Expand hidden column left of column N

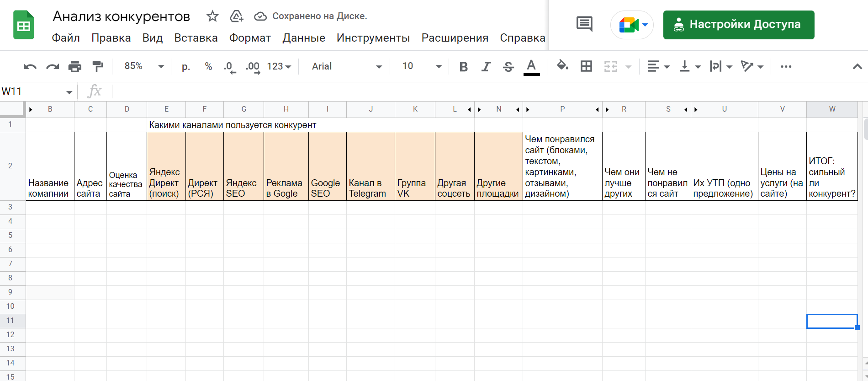pyautogui.click(x=480, y=110)
